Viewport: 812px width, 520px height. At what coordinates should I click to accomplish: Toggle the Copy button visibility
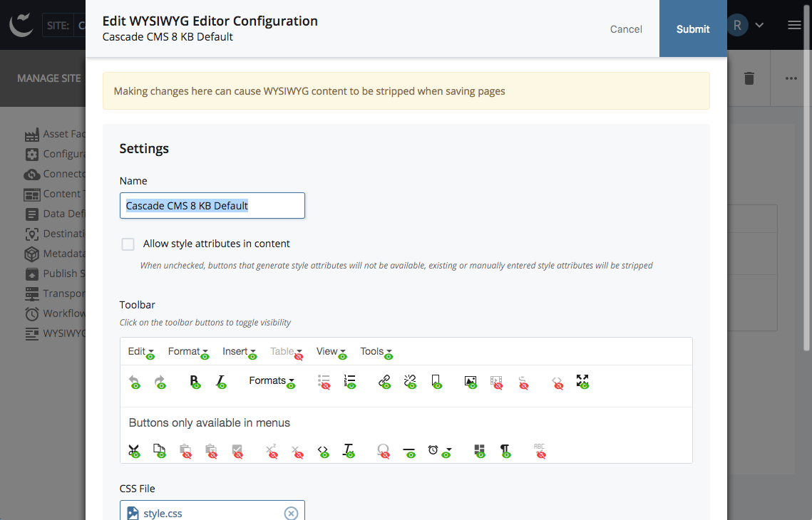coord(159,450)
